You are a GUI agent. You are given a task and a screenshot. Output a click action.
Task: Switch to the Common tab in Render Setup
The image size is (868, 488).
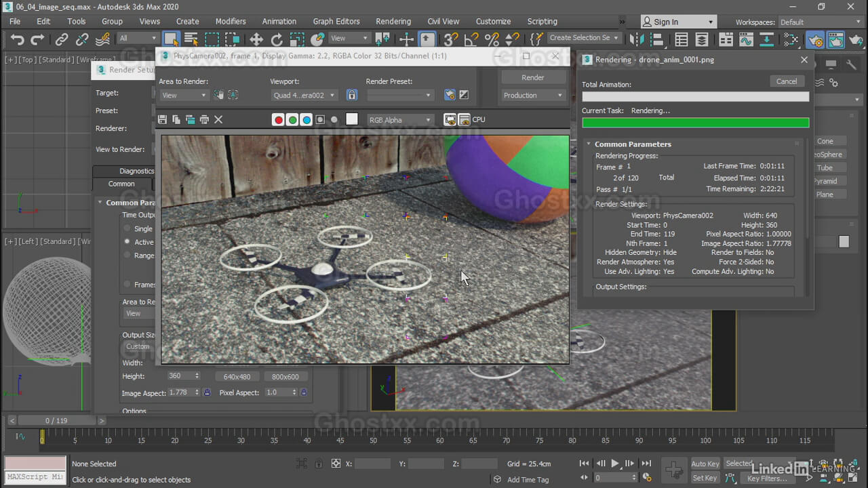coord(122,184)
